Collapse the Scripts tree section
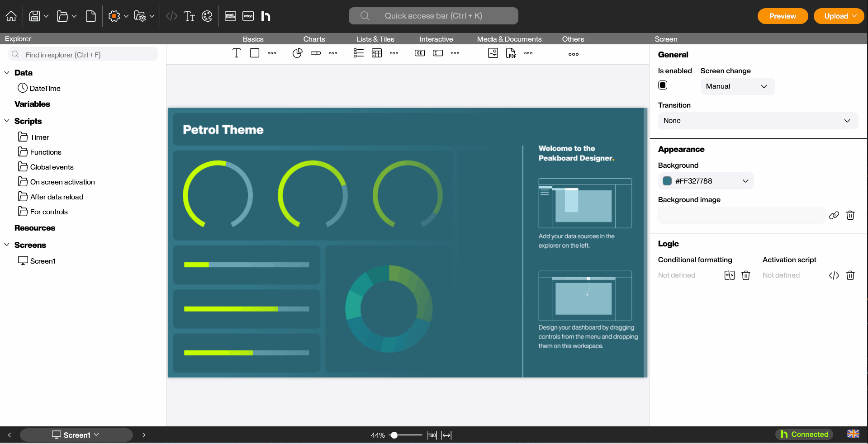Image resolution: width=868 pixels, height=444 pixels. coord(7,121)
